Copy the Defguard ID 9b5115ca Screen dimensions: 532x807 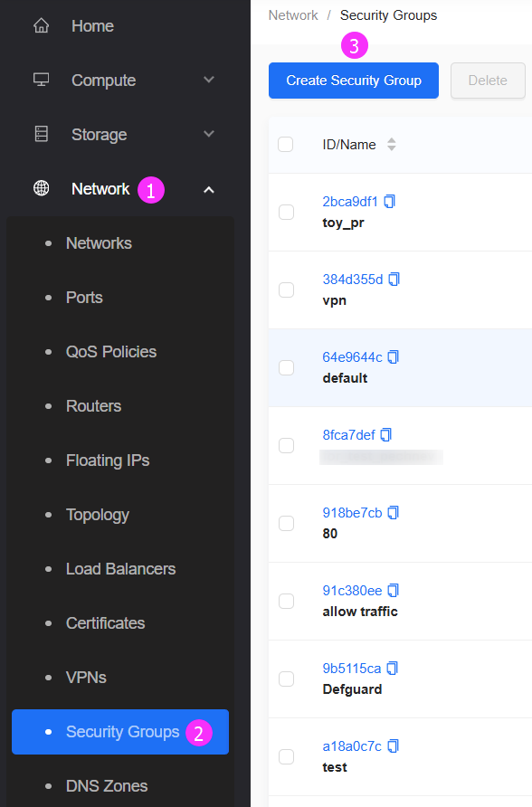[x=393, y=668]
